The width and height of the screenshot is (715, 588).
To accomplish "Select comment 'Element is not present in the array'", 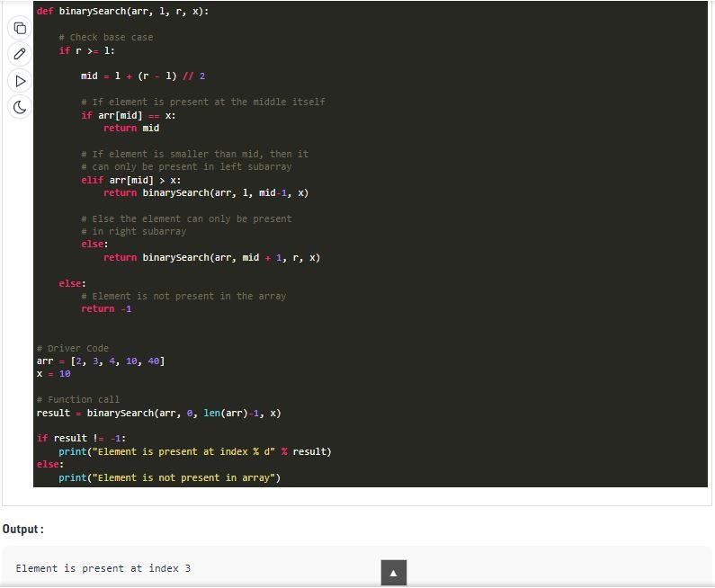I will (183, 297).
